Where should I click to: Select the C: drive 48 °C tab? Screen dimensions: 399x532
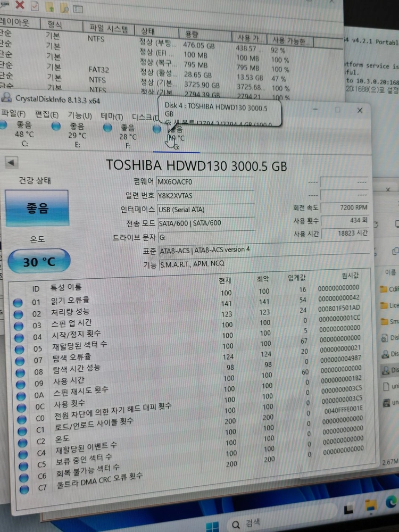20,134
